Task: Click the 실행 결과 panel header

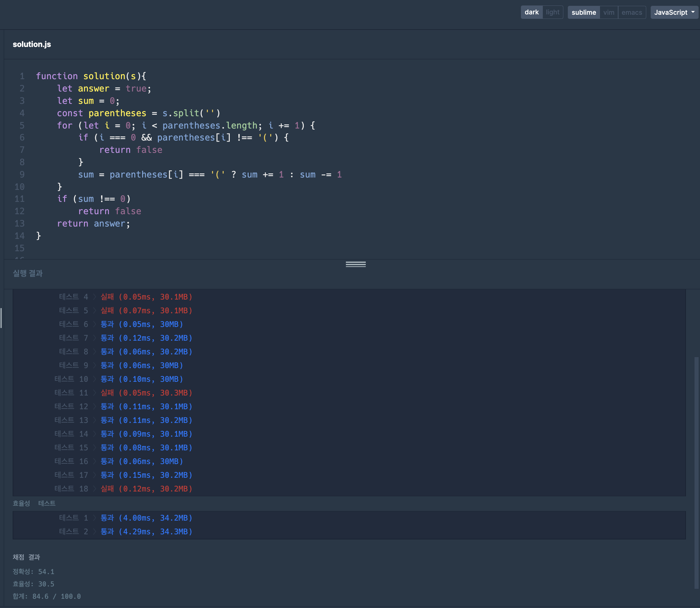Action: [x=28, y=273]
